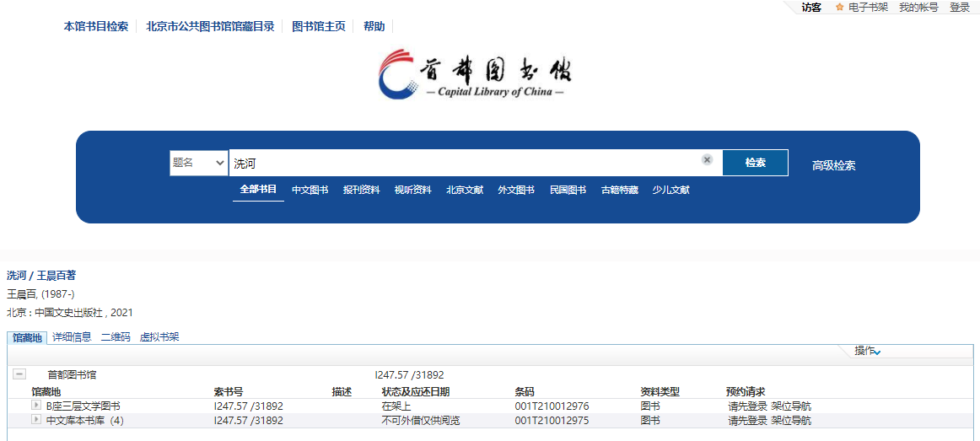This screenshot has height=441, width=980.
Task: Open the 题名 search field dropdown
Action: (x=198, y=163)
